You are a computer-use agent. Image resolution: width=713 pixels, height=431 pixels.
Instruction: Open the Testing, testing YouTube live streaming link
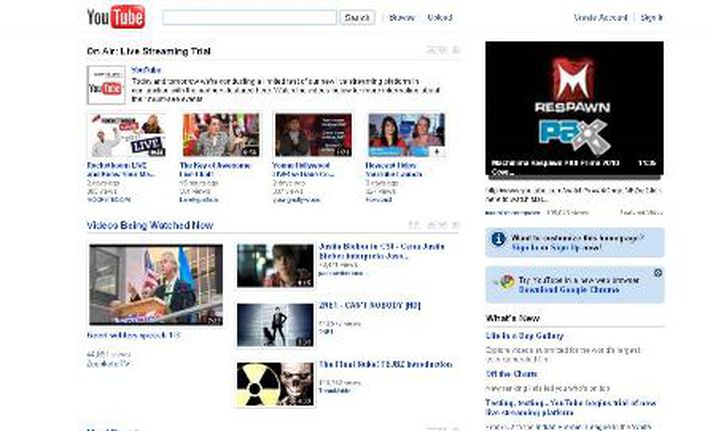click(x=570, y=408)
